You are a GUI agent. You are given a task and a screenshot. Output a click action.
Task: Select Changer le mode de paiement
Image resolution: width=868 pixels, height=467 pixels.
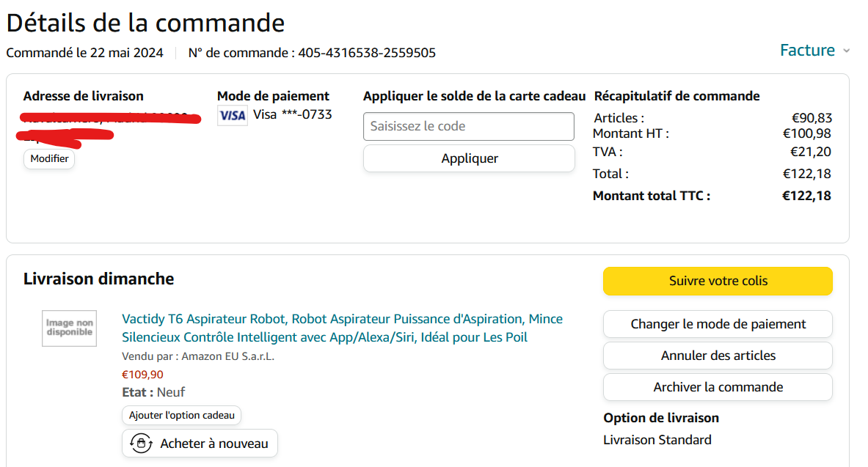click(718, 324)
